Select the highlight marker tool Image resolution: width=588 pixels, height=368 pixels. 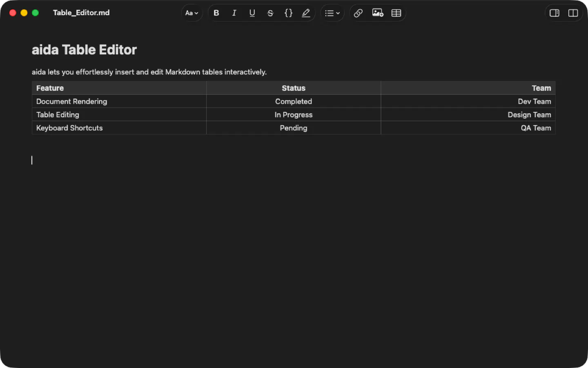(306, 13)
